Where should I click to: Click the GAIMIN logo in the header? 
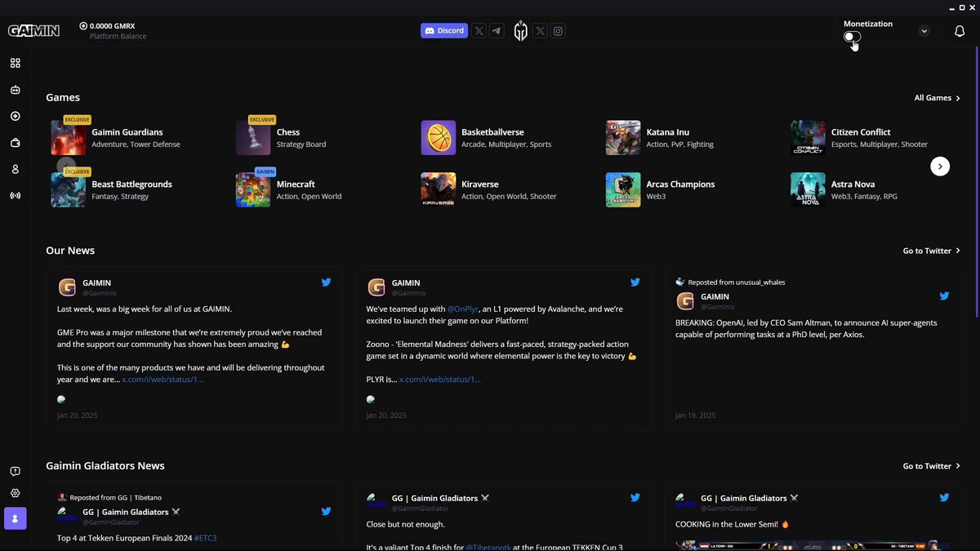pyautogui.click(x=33, y=31)
